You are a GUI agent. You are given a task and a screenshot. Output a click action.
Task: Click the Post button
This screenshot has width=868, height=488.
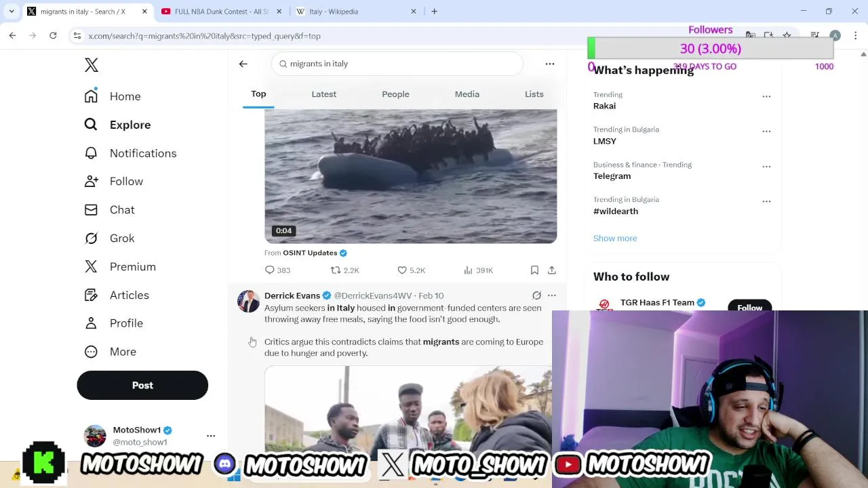[142, 385]
